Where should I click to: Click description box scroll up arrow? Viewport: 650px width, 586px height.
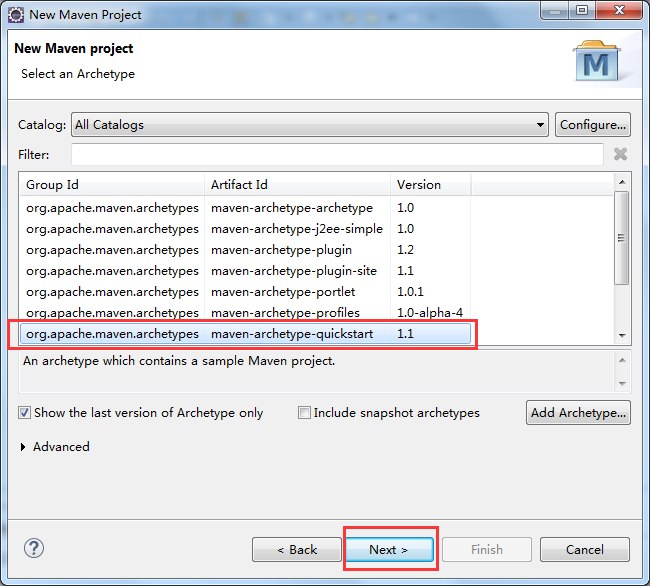[622, 361]
